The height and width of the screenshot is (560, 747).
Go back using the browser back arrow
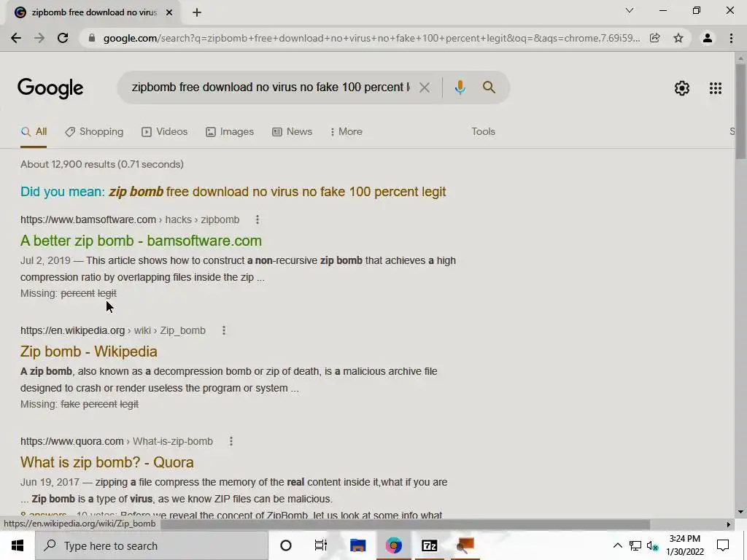[x=16, y=38]
